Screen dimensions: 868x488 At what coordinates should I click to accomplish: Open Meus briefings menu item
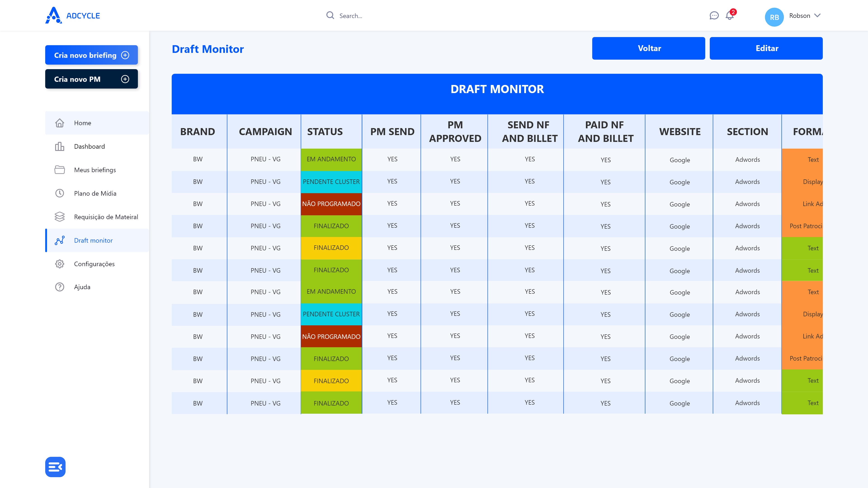97,170
